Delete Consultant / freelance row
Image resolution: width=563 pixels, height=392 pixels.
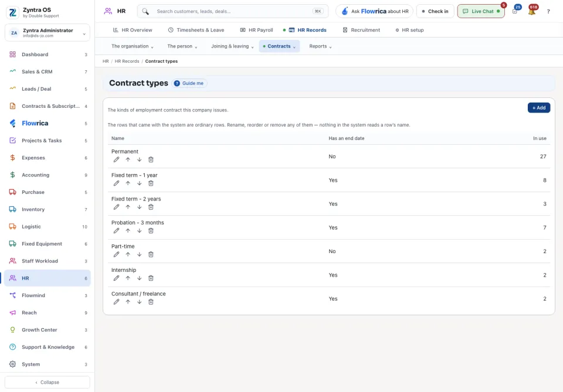151,302
